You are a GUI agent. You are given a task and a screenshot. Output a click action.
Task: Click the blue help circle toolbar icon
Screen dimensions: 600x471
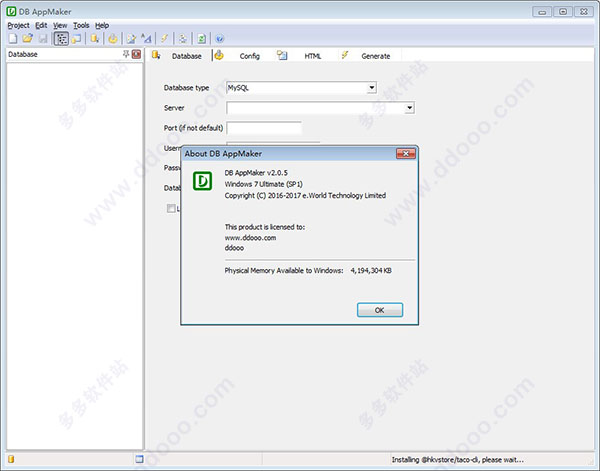220,38
